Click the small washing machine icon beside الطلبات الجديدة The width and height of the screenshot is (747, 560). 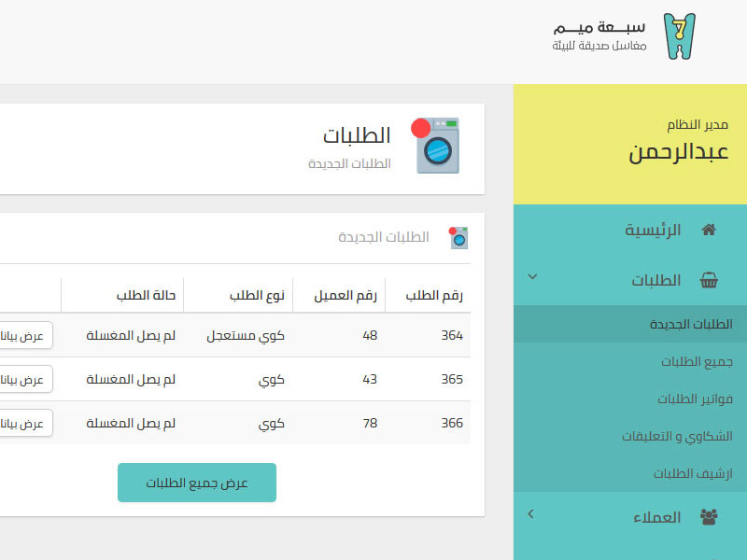[458, 238]
